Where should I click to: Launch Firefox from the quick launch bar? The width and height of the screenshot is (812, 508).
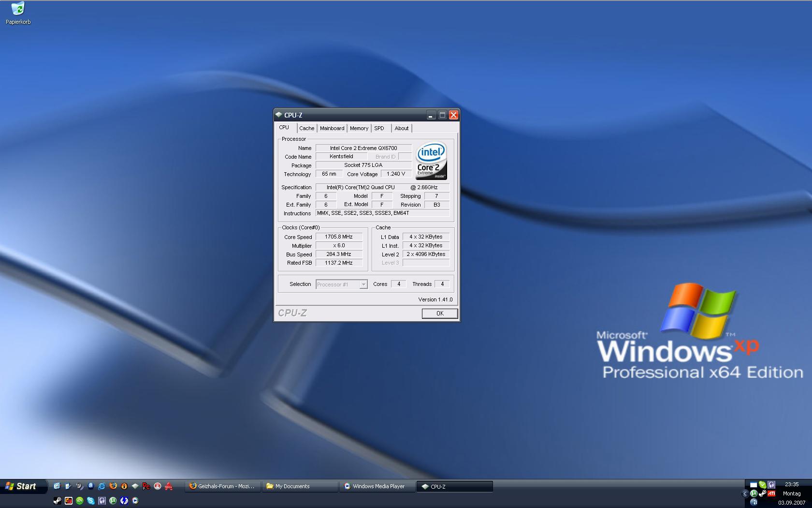click(x=113, y=486)
